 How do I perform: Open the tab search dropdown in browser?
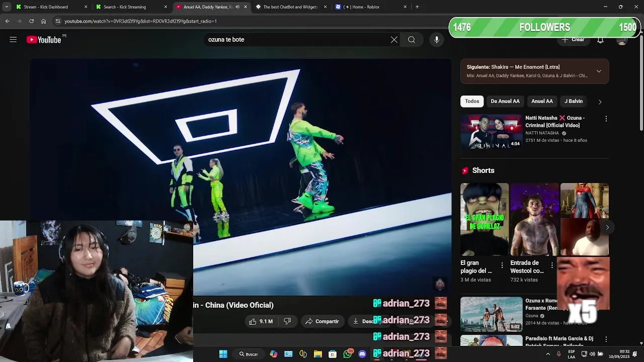(x=7, y=7)
